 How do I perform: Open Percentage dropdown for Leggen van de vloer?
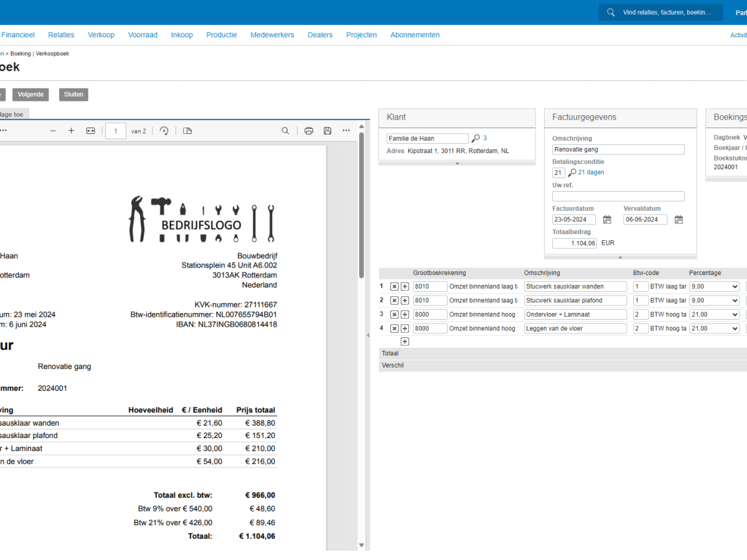(x=714, y=329)
